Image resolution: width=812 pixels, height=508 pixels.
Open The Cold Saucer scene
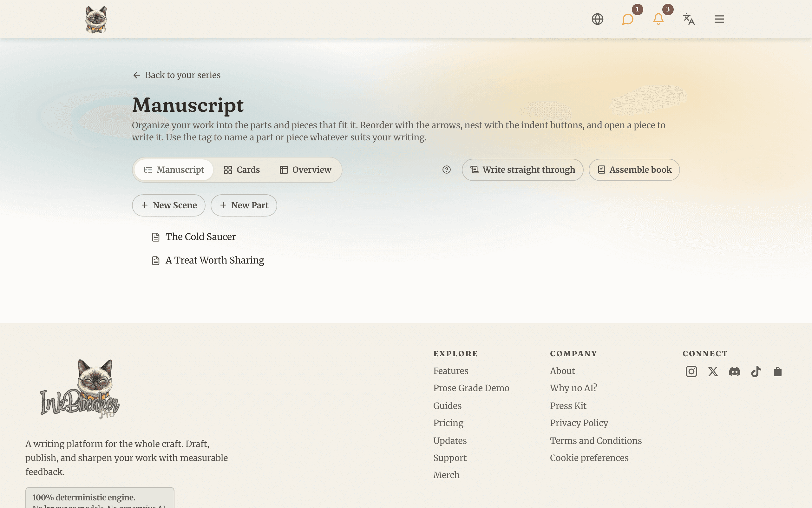(x=200, y=237)
